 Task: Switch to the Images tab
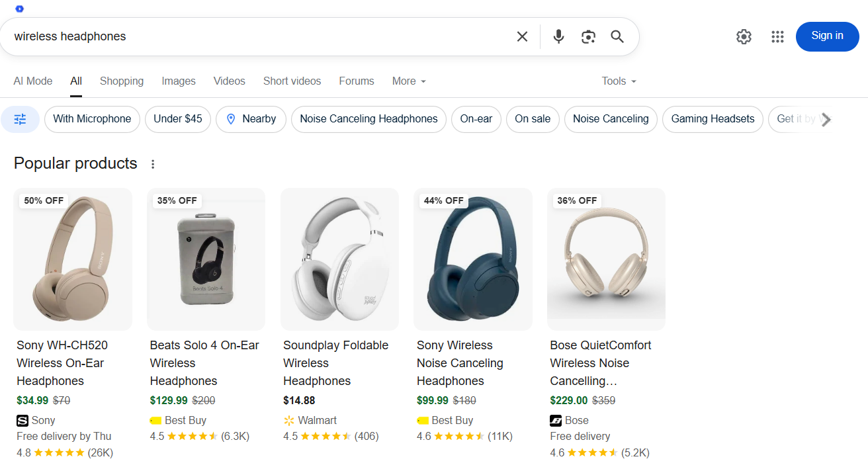click(x=178, y=81)
